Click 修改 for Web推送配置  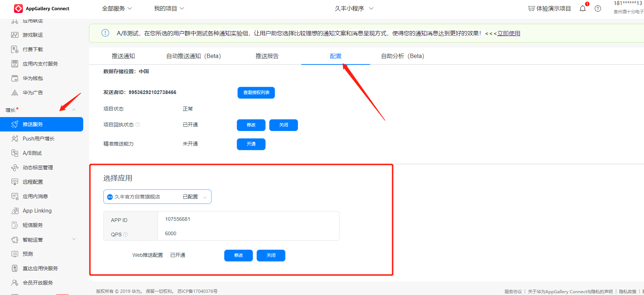[239, 255]
